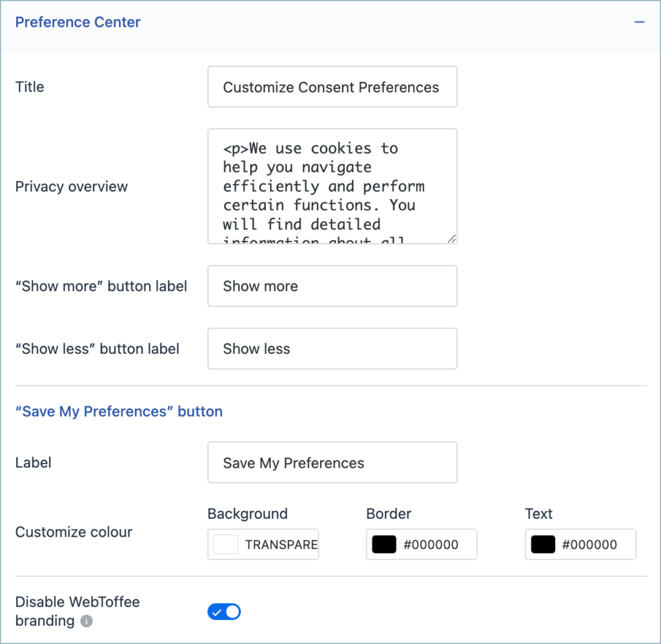Click the Customize colour label

coord(74,532)
